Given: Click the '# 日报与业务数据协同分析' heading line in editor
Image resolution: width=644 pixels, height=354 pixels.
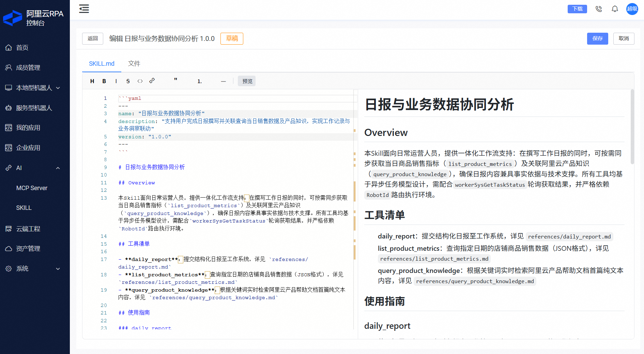Looking at the screenshot, I should (x=152, y=167).
